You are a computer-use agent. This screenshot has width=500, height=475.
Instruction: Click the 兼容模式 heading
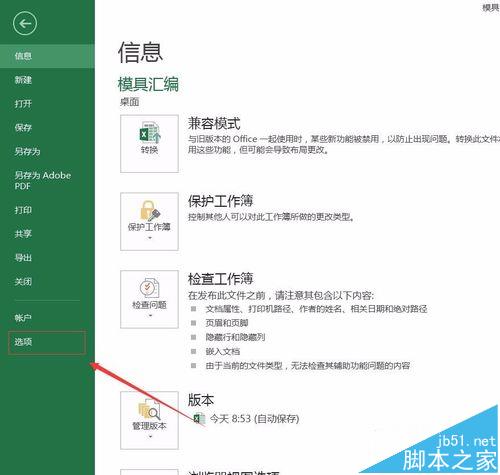214,123
